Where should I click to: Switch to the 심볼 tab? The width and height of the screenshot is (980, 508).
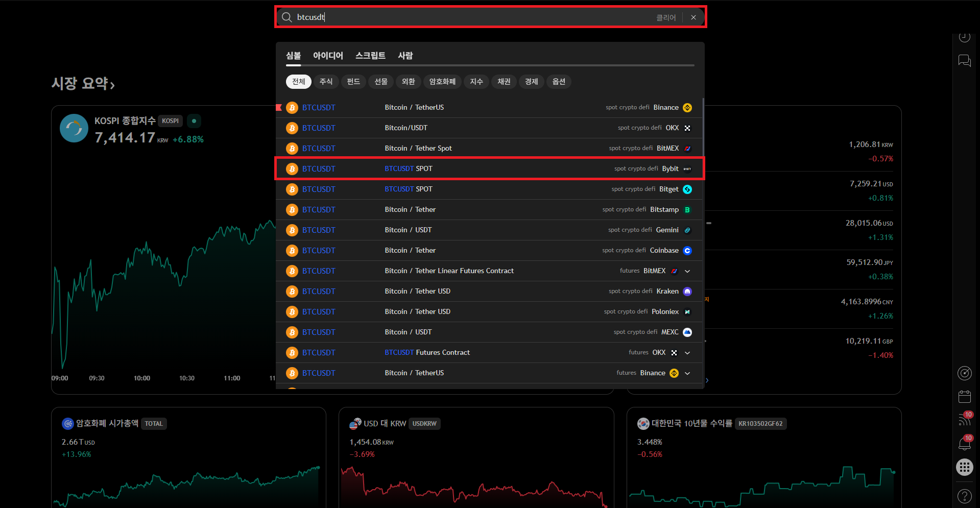click(x=294, y=56)
